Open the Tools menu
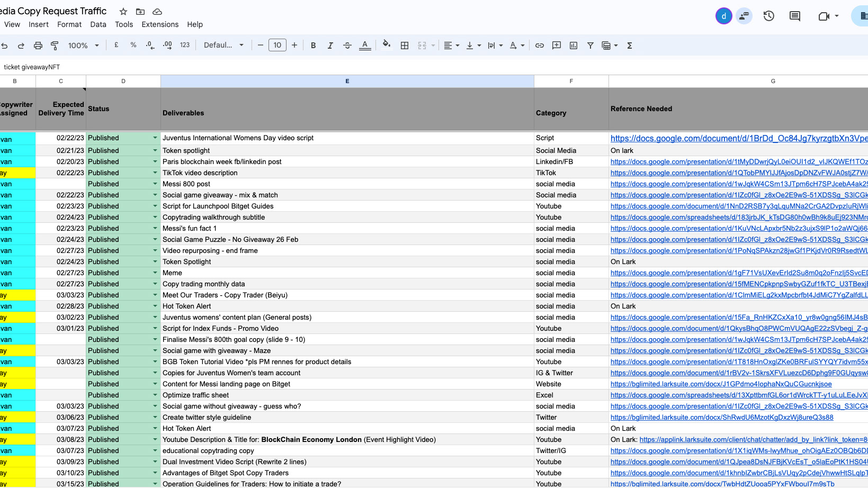This screenshot has height=488, width=868. [124, 24]
